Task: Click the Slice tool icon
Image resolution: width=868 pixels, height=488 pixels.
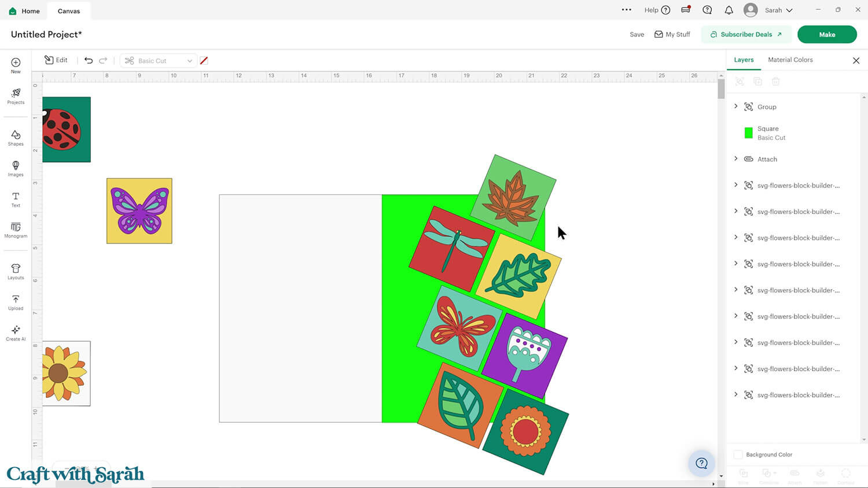Action: click(743, 476)
